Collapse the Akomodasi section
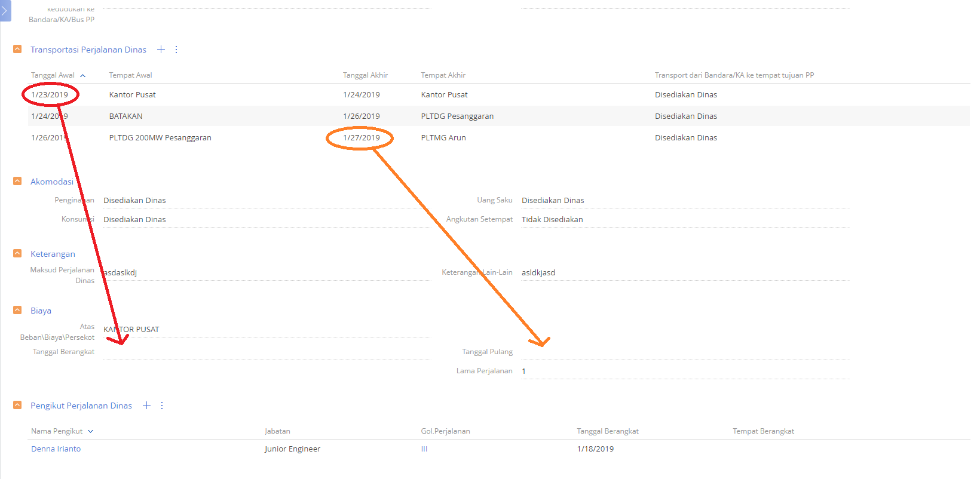This screenshot has width=980, height=479. [x=17, y=181]
